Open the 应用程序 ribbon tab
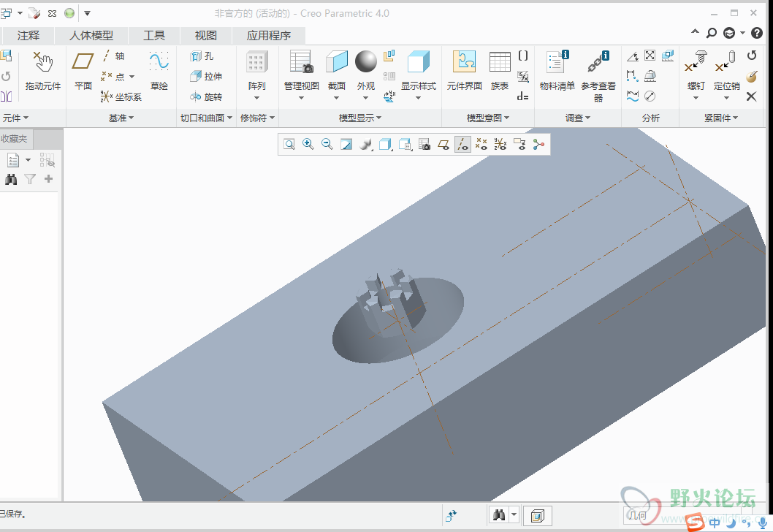The height and width of the screenshot is (532, 773). tap(268, 35)
